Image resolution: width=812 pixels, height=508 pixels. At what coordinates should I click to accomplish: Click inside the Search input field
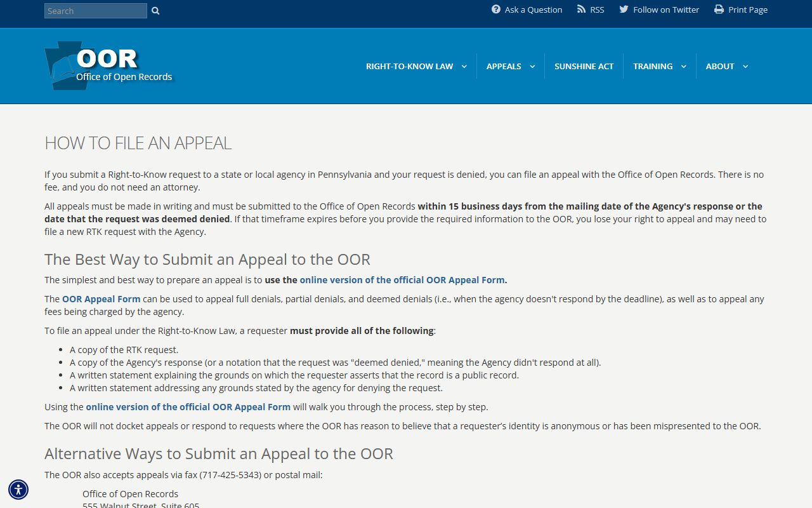coord(96,11)
